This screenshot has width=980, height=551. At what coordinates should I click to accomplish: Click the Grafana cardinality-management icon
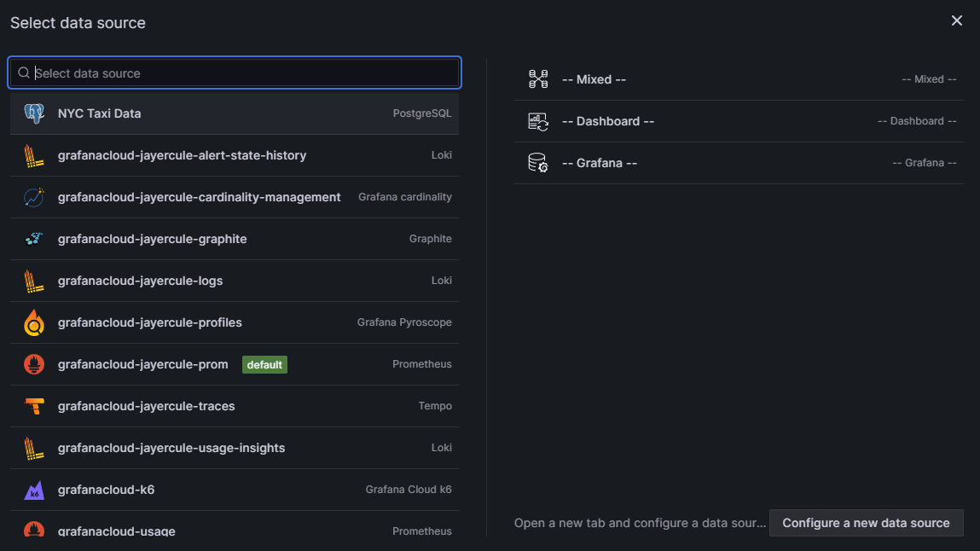click(x=34, y=197)
